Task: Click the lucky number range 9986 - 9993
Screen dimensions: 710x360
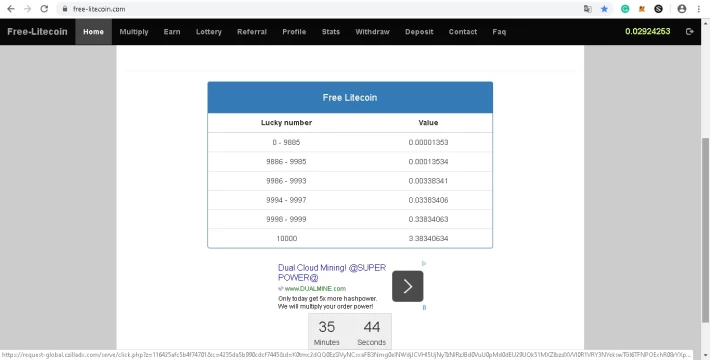Action: 286,181
